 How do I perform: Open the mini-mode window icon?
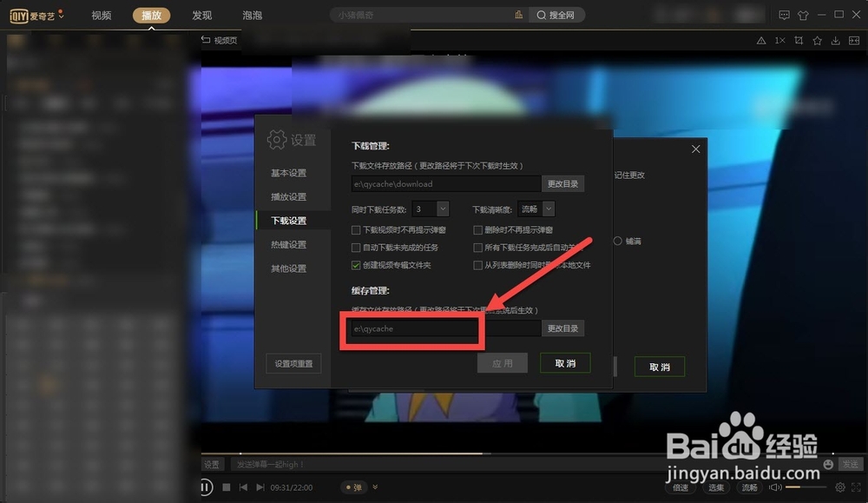pos(855,40)
